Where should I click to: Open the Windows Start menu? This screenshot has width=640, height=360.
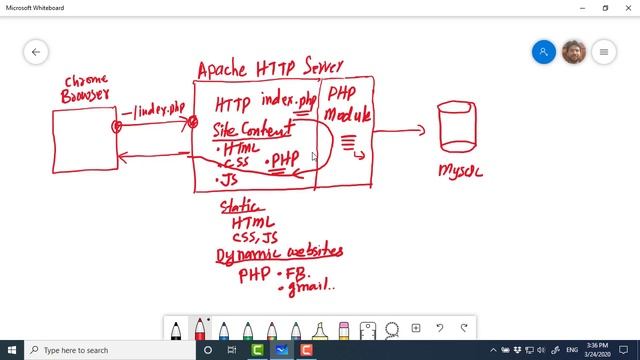pos(12,350)
